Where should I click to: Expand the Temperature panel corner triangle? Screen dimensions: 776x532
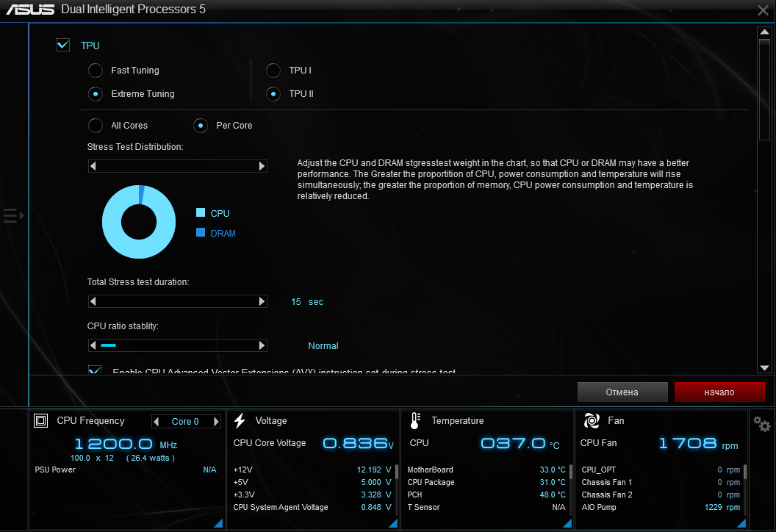pyautogui.click(x=567, y=523)
